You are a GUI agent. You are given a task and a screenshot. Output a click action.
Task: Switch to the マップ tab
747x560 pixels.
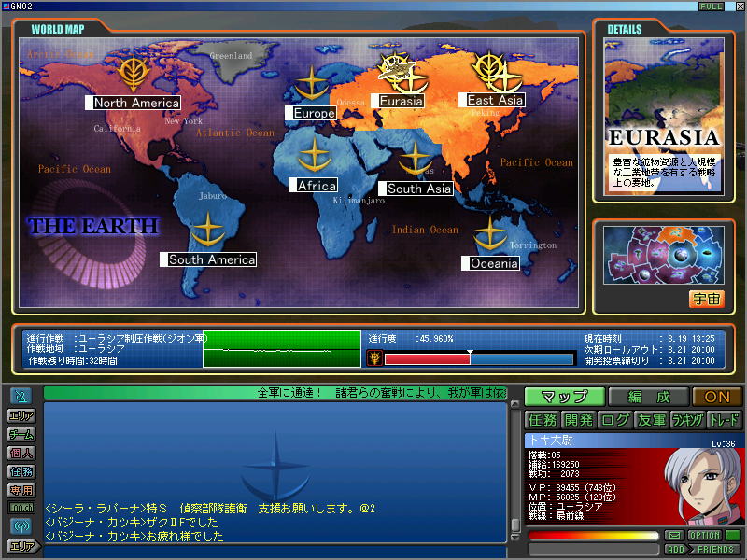pyautogui.click(x=565, y=397)
